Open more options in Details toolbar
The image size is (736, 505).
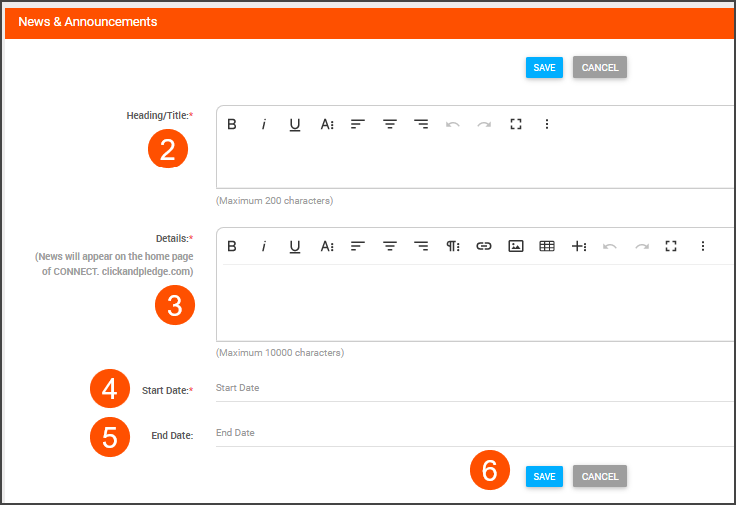[x=703, y=246]
